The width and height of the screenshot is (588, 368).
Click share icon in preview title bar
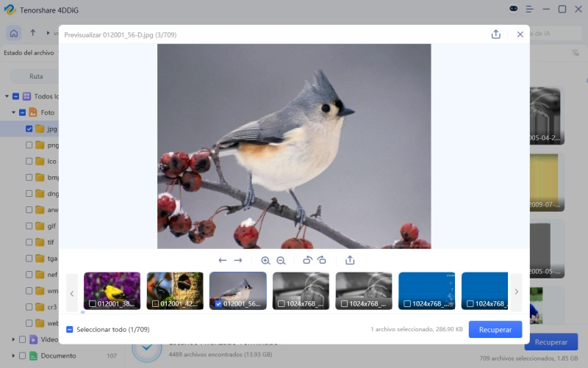coord(496,35)
